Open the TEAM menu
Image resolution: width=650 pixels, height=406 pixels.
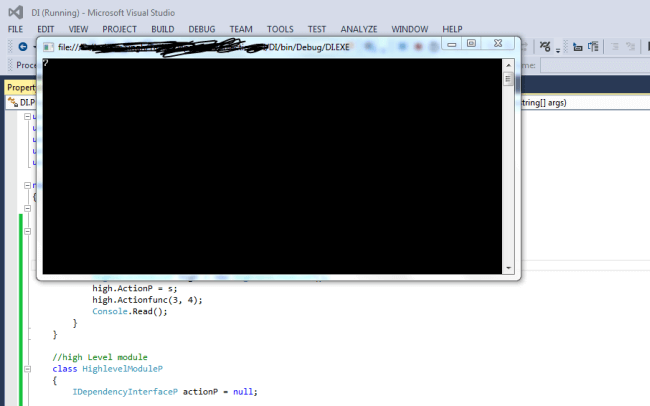tap(241, 29)
